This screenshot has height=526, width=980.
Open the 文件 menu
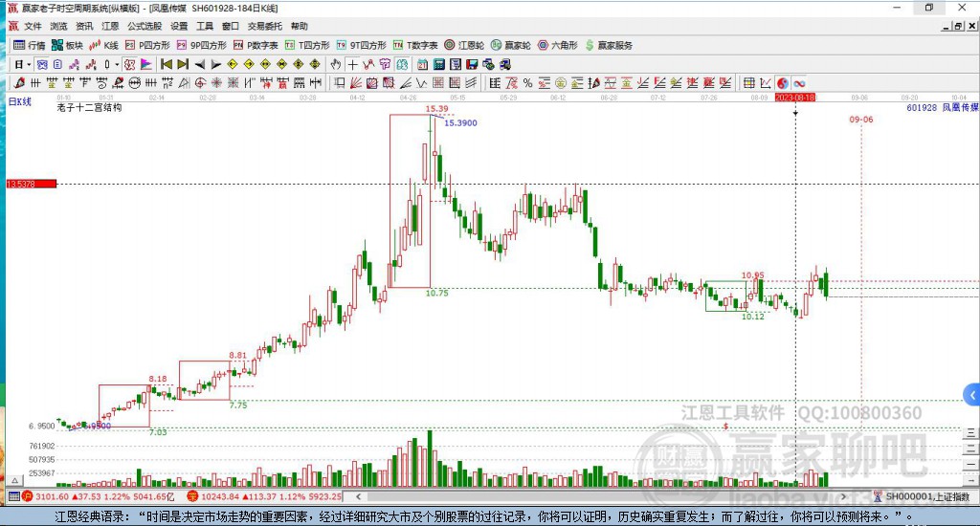[33, 26]
